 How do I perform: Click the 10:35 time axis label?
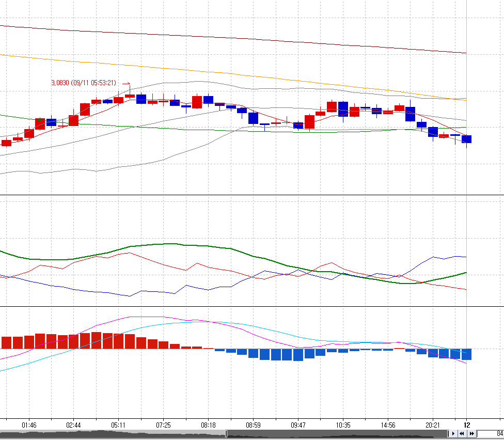[x=343, y=425]
